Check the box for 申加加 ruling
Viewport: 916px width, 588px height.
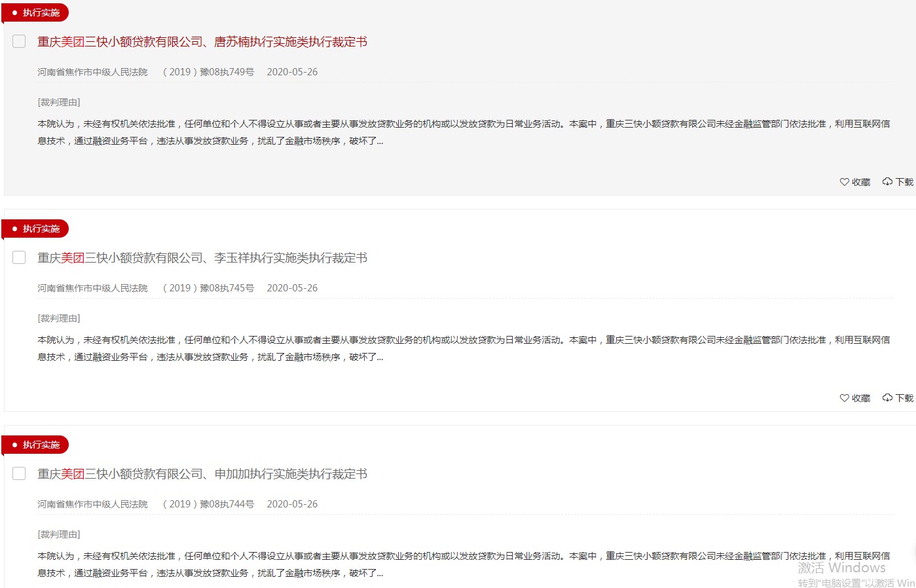[x=19, y=473]
